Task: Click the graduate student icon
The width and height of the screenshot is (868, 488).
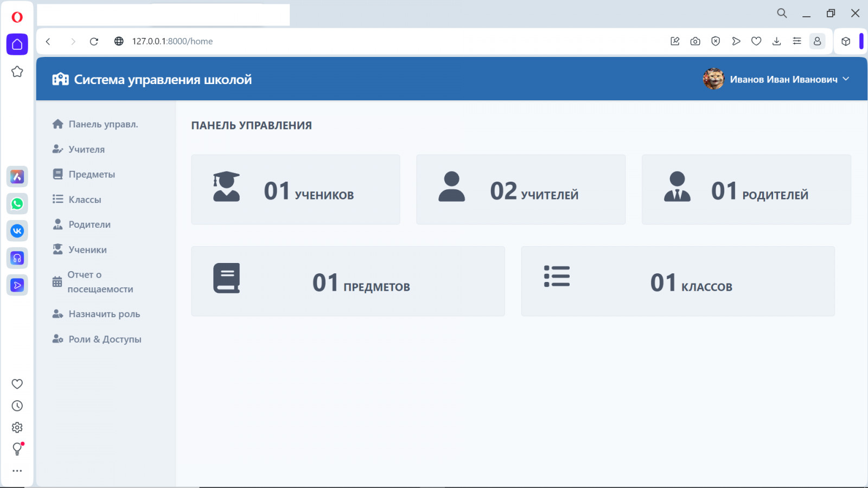Action: 227,187
